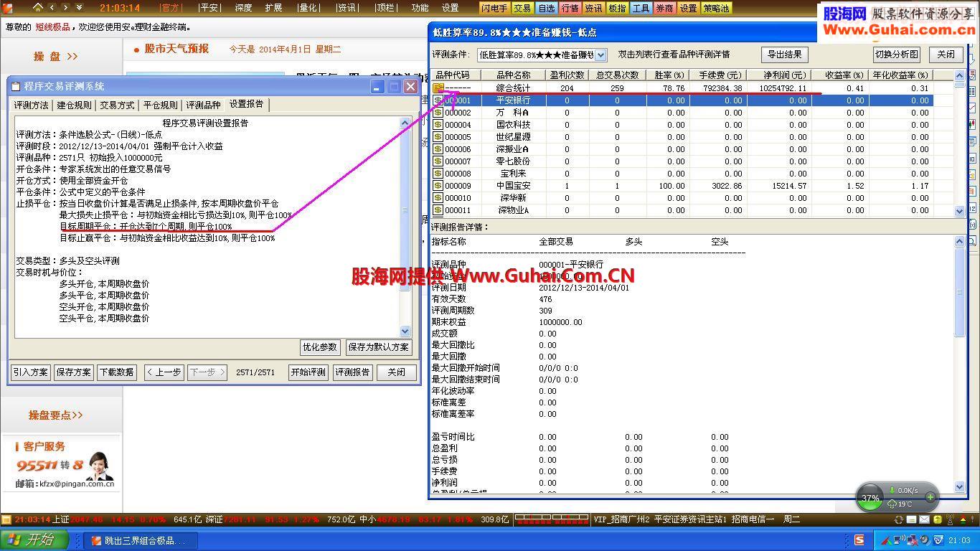Click the 自选 toolbar button

(546, 8)
